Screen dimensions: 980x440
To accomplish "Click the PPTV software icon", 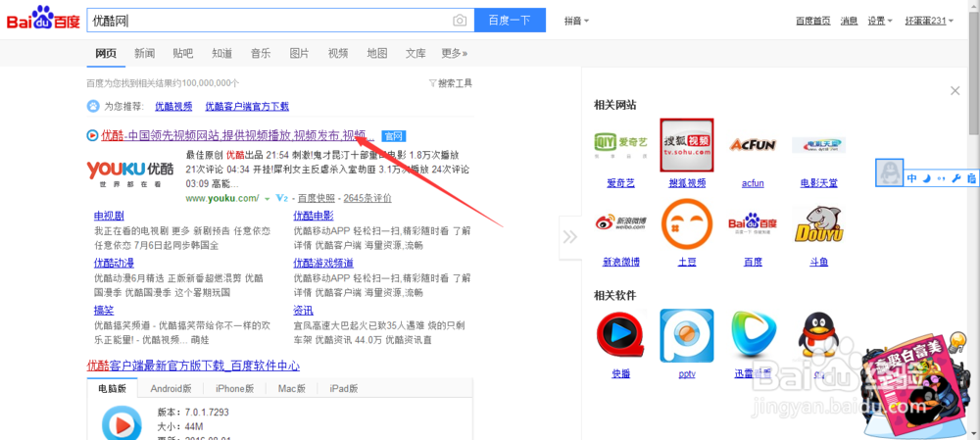I will (x=687, y=335).
